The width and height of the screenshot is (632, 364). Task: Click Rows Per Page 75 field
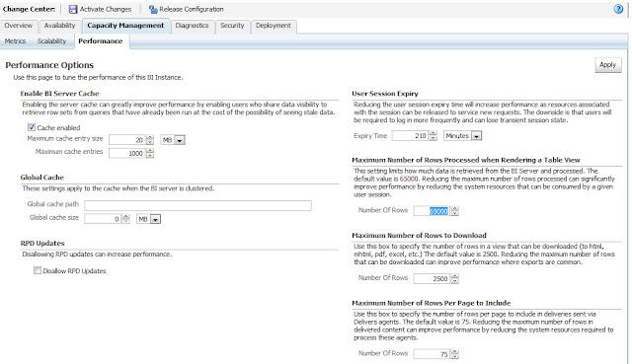click(x=432, y=354)
